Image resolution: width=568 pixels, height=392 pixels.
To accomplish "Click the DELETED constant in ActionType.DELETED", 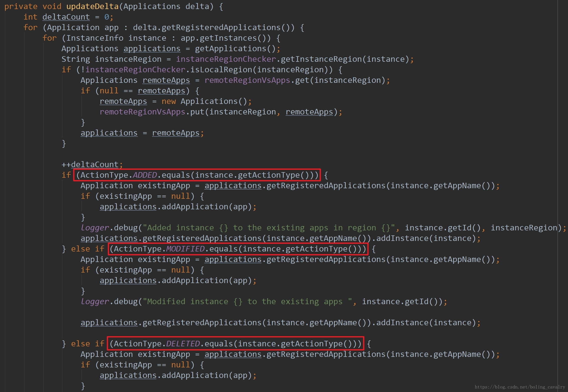I will pyautogui.click(x=183, y=344).
